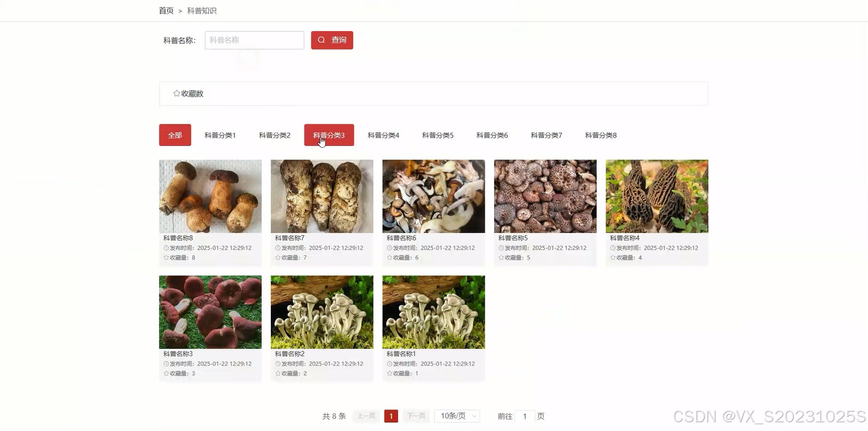Image resolution: width=868 pixels, height=431 pixels.
Task: Click the 科普名称8 title text
Action: [178, 238]
